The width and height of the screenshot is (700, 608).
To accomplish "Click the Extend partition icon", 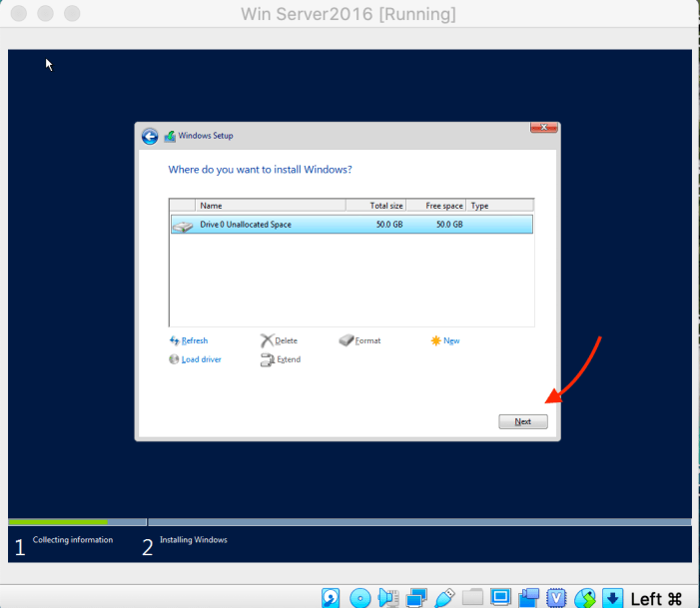I will tap(267, 359).
